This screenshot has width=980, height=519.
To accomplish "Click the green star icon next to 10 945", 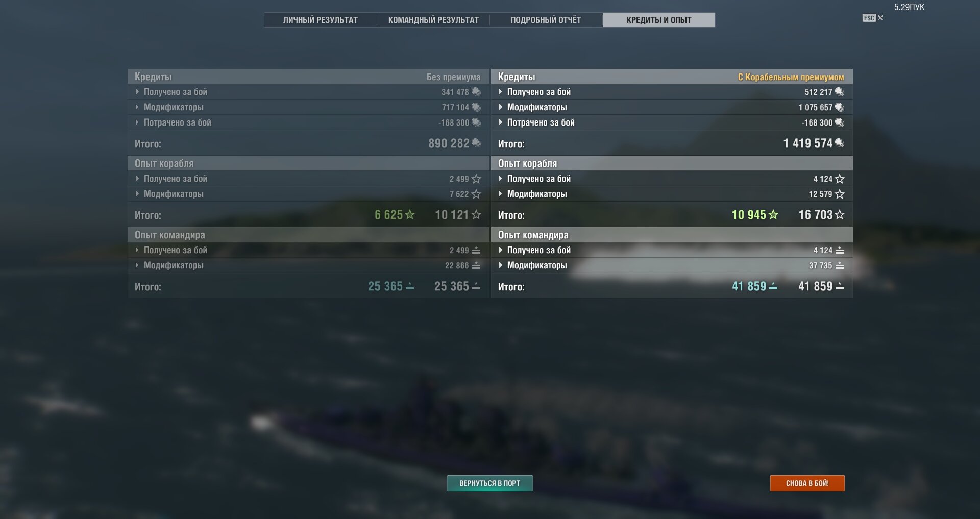I will [773, 215].
